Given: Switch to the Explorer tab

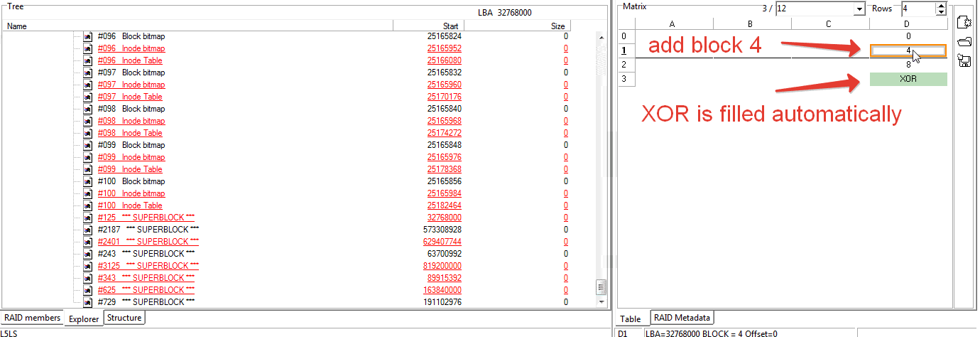Looking at the screenshot, I should tap(84, 319).
